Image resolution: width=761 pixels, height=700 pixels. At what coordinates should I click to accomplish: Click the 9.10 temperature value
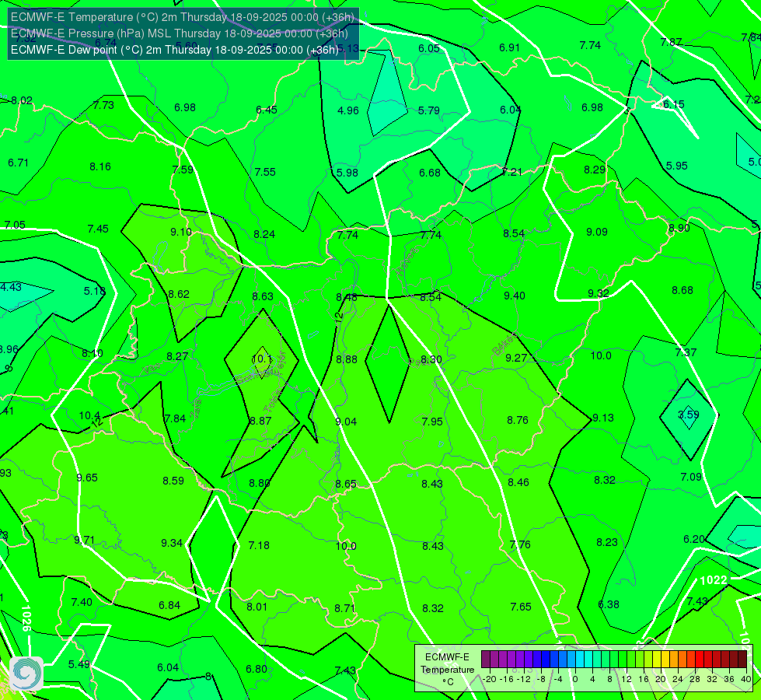tap(181, 233)
